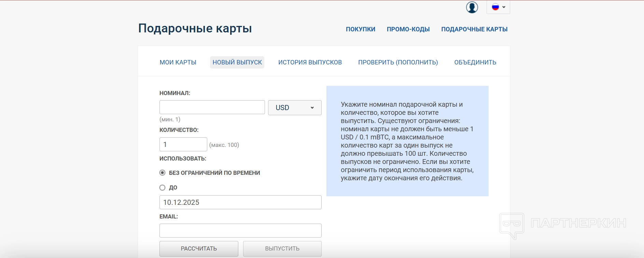Focus the КОЛИЧЕСТВО quantity field

(x=183, y=145)
